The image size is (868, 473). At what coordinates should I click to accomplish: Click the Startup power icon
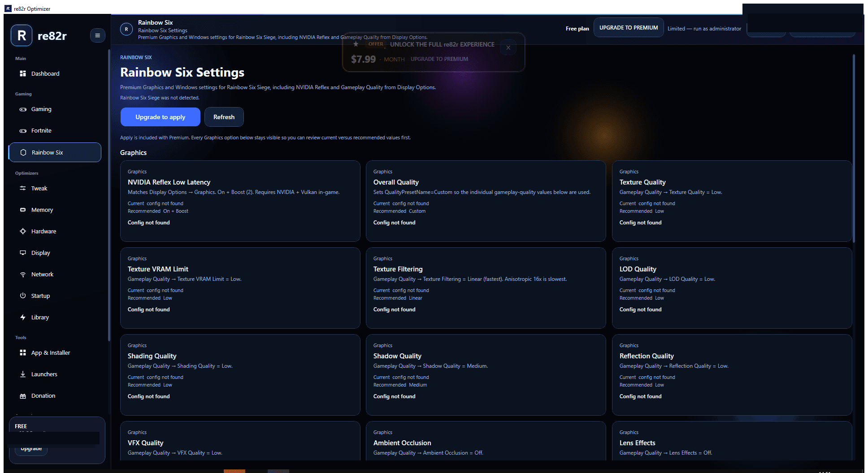pyautogui.click(x=23, y=296)
